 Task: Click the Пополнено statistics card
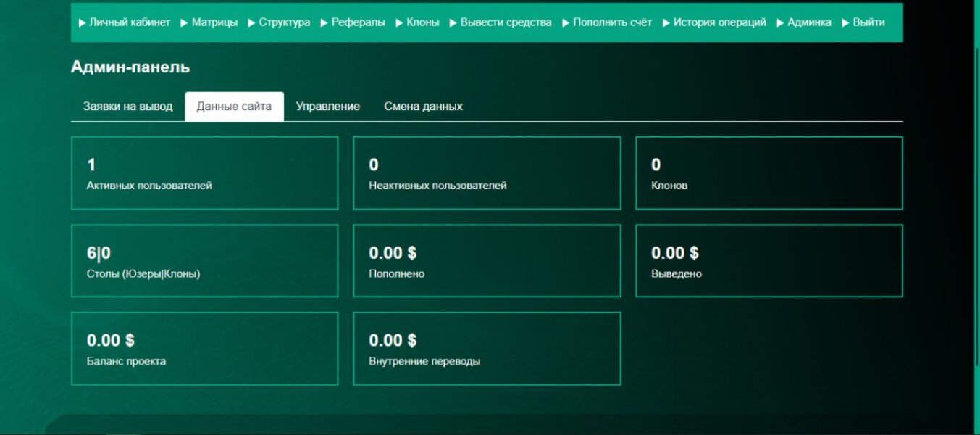(487, 260)
